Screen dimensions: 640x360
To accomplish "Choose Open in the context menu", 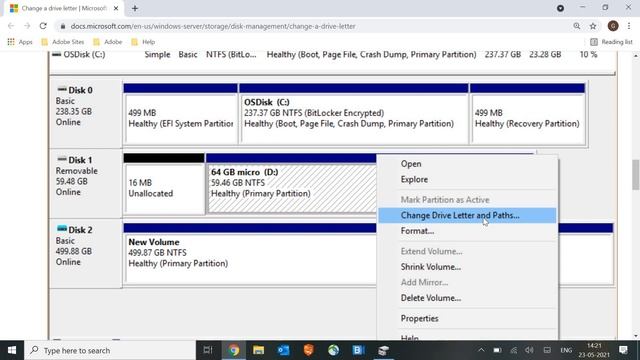I will click(x=467, y=164).
